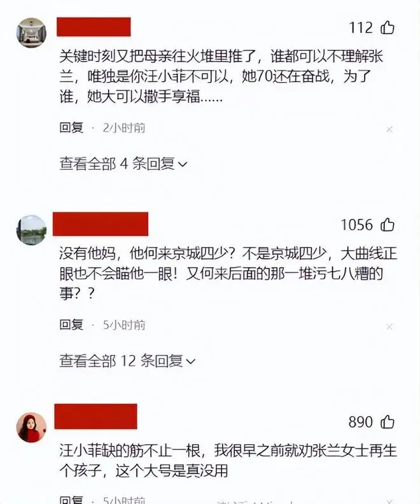This screenshot has height=504, width=420.
Task: Open the lake-scenery avatar of the second commenter
Action: tap(31, 230)
